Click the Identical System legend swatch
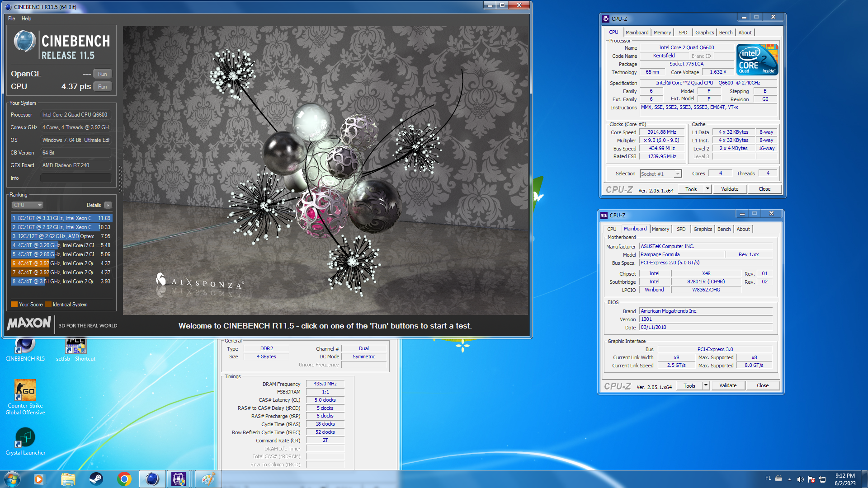This screenshot has height=488, width=868. pyautogui.click(x=48, y=305)
